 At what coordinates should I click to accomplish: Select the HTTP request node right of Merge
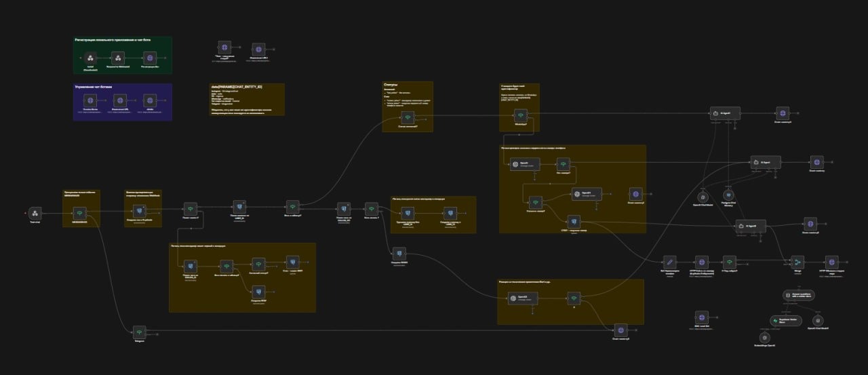click(x=832, y=262)
